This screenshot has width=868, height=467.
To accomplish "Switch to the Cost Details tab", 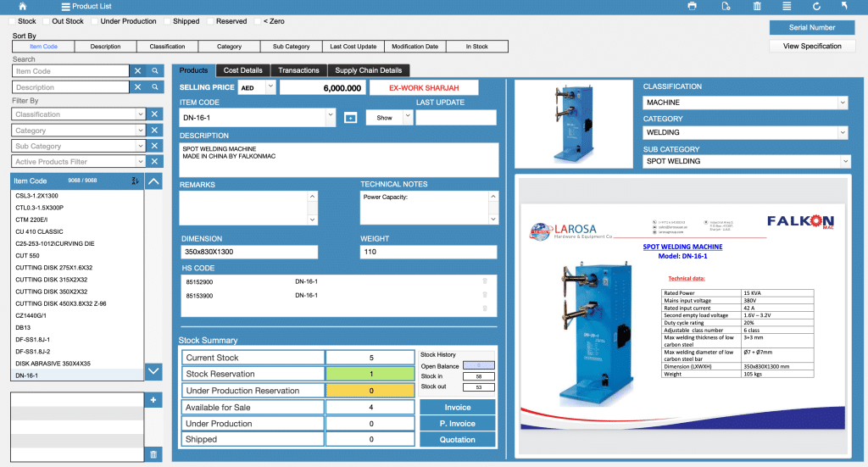I will click(x=243, y=70).
